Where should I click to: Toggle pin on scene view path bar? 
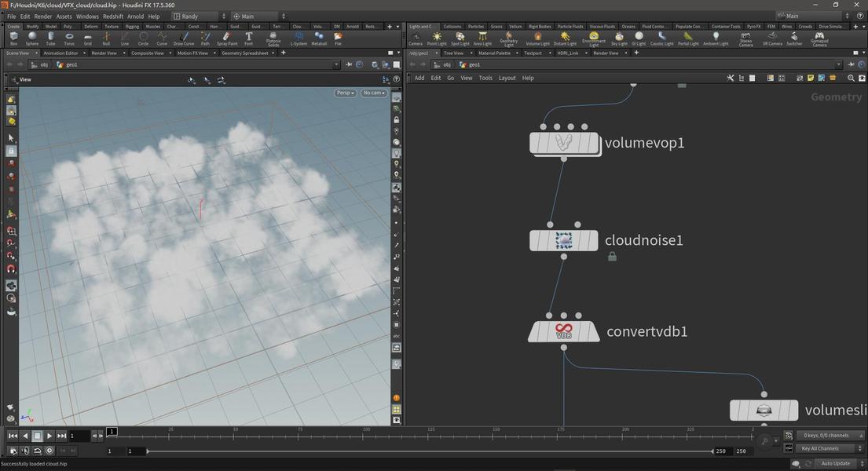(x=349, y=64)
